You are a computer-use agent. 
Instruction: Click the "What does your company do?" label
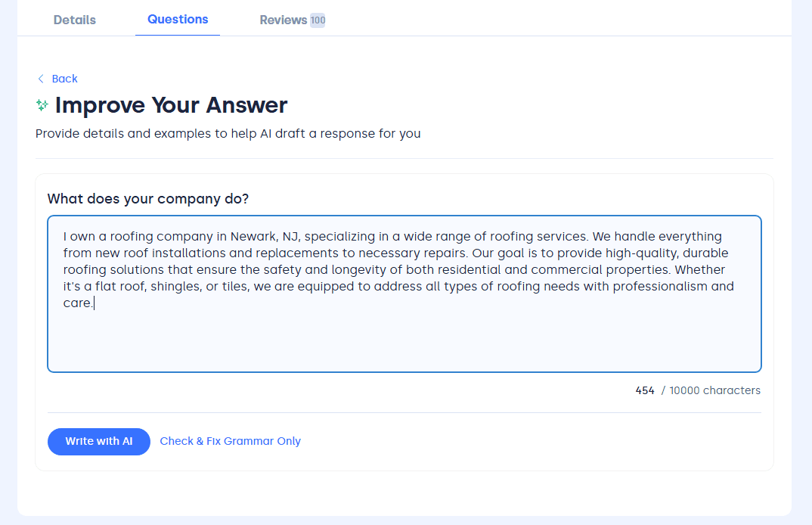(x=148, y=199)
